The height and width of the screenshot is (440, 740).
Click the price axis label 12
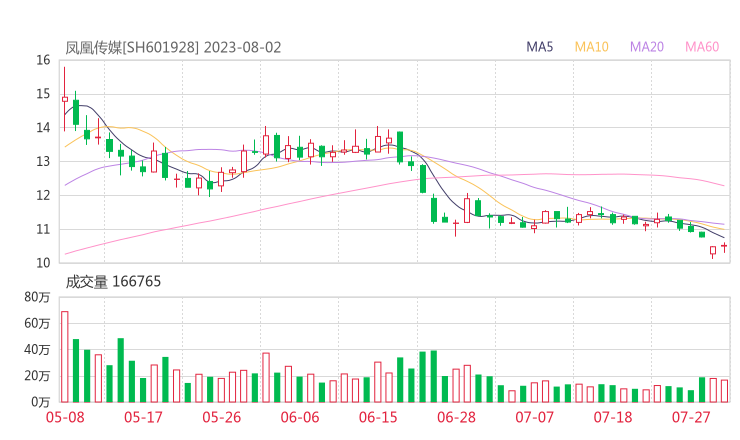(x=43, y=195)
